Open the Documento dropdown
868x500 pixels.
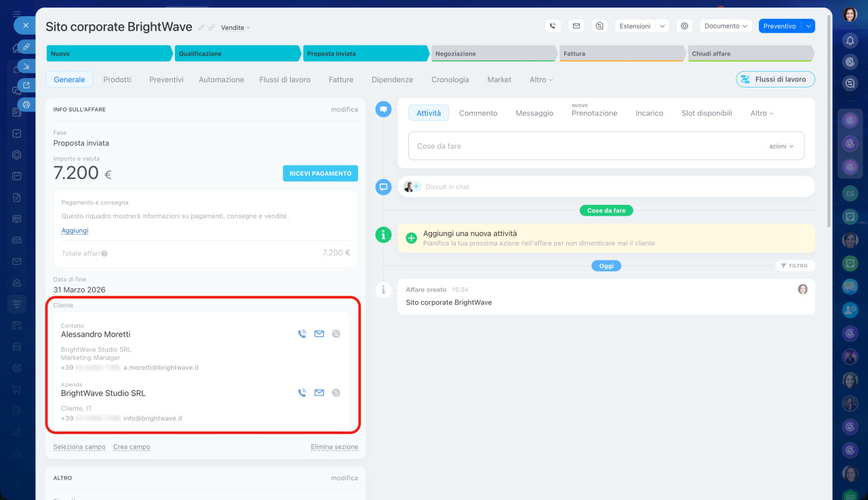(x=726, y=26)
